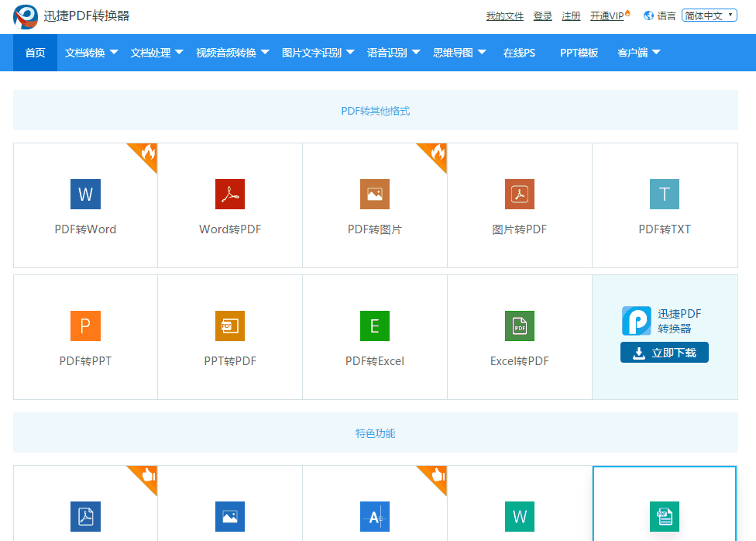Open the Excel转PDF green document icon
The height and width of the screenshot is (541, 756).
click(x=519, y=326)
